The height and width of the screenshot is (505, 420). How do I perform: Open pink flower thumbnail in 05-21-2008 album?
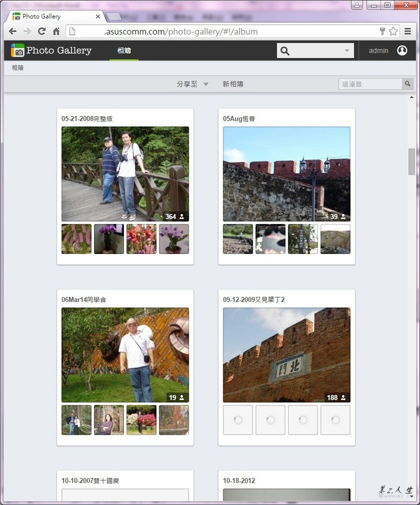tap(77, 239)
